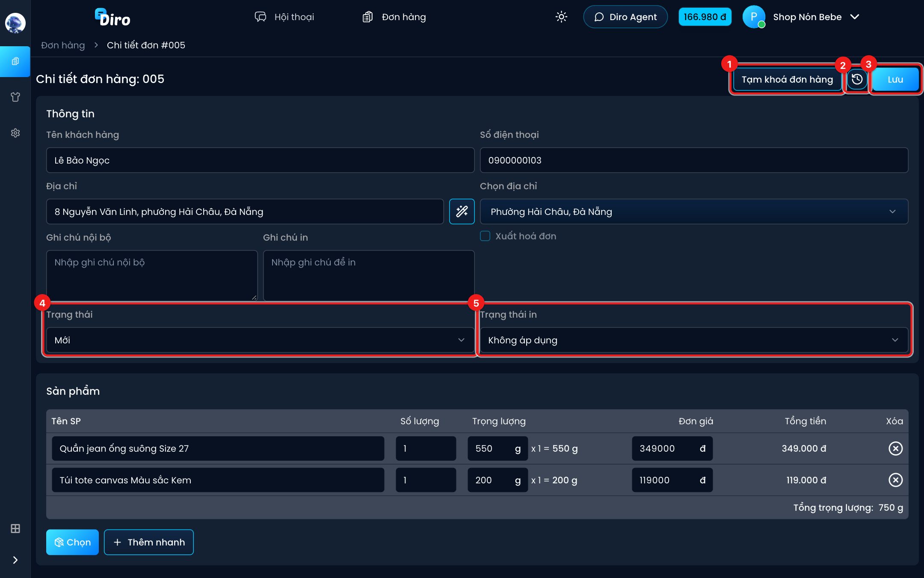
Task: Click the Ghi chú in textarea
Action: pyautogui.click(x=369, y=275)
